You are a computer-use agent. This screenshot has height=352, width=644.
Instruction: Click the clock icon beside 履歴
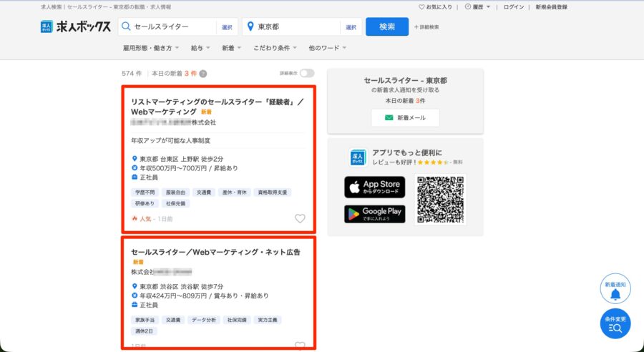click(x=467, y=7)
